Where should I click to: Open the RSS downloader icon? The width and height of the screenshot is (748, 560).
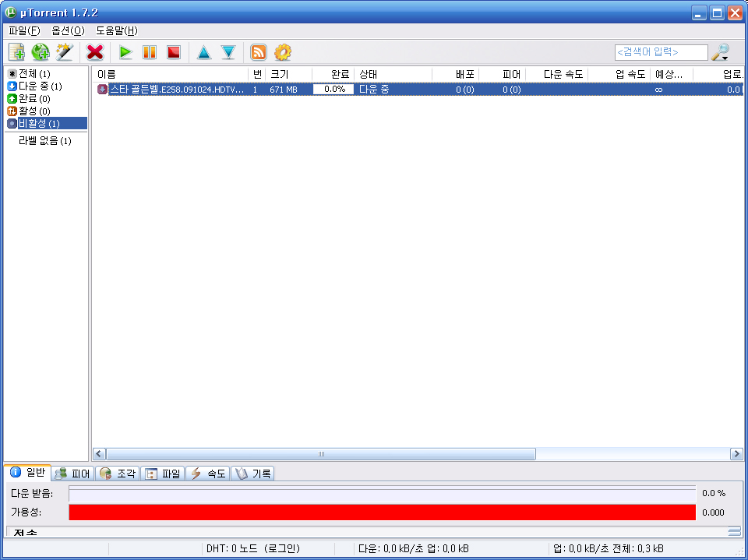coord(259,52)
